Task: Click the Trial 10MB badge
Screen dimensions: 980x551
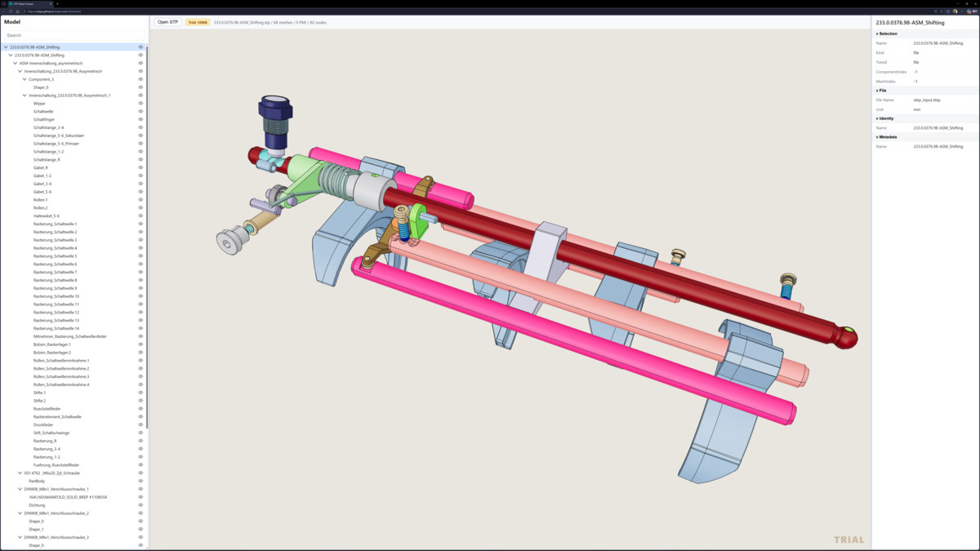Action: 198,22
